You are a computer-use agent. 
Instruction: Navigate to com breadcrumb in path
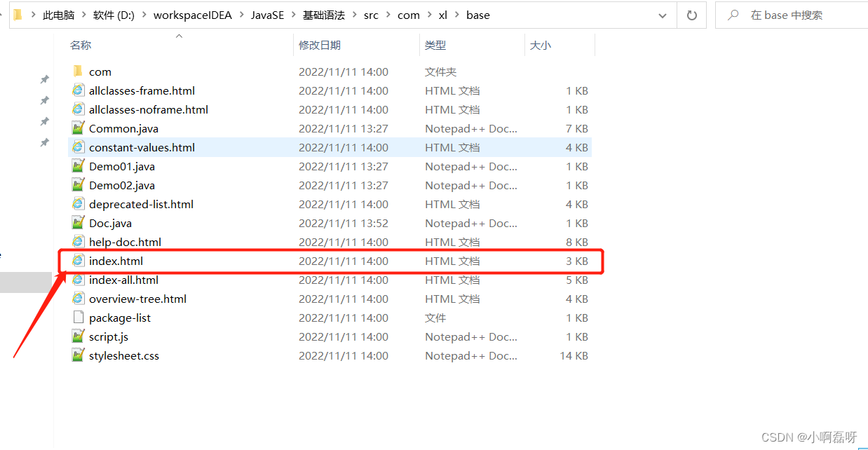pos(408,15)
